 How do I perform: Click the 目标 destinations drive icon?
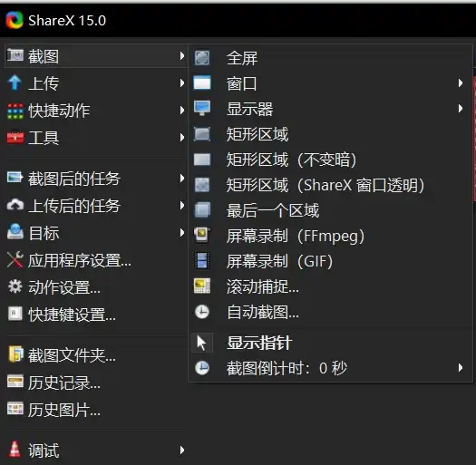click(x=15, y=232)
